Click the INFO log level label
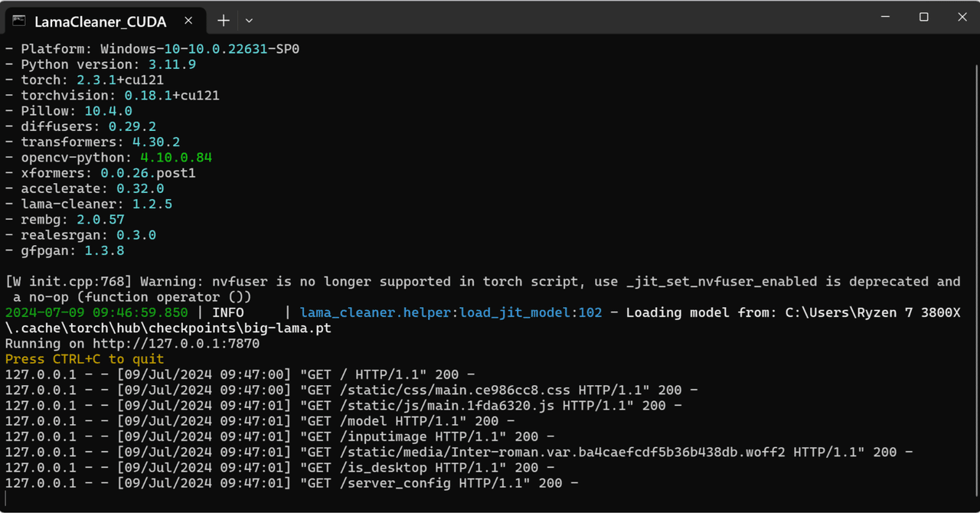The height and width of the screenshot is (513, 980). click(x=228, y=312)
